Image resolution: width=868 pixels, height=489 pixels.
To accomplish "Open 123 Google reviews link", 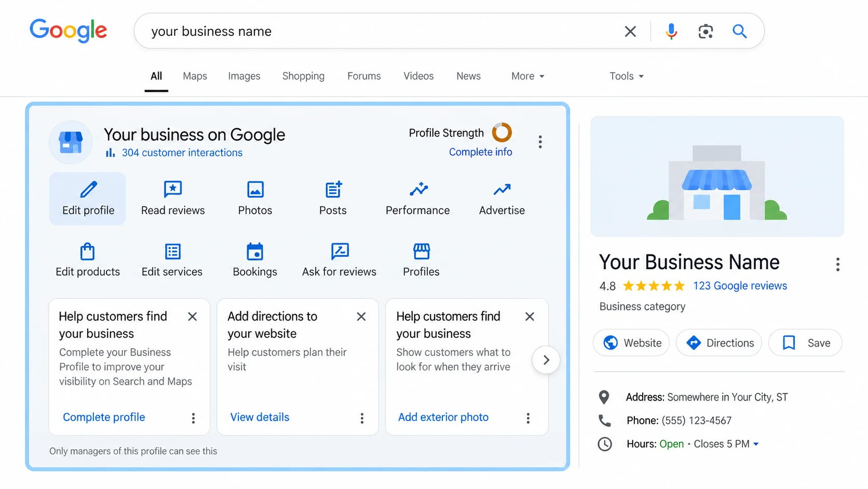I will pos(740,286).
